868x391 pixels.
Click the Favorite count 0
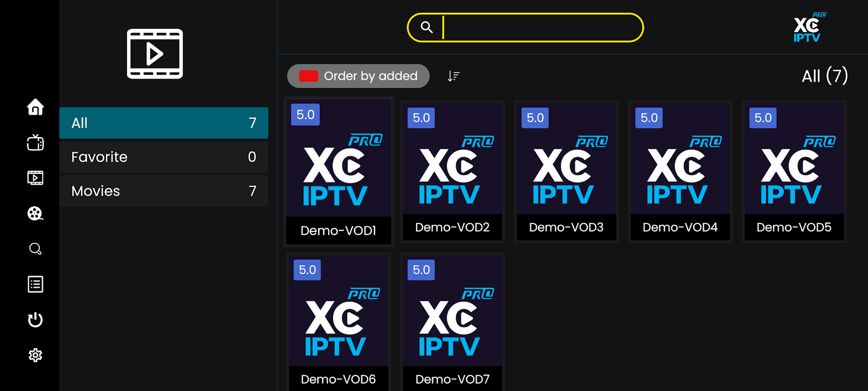tap(252, 157)
